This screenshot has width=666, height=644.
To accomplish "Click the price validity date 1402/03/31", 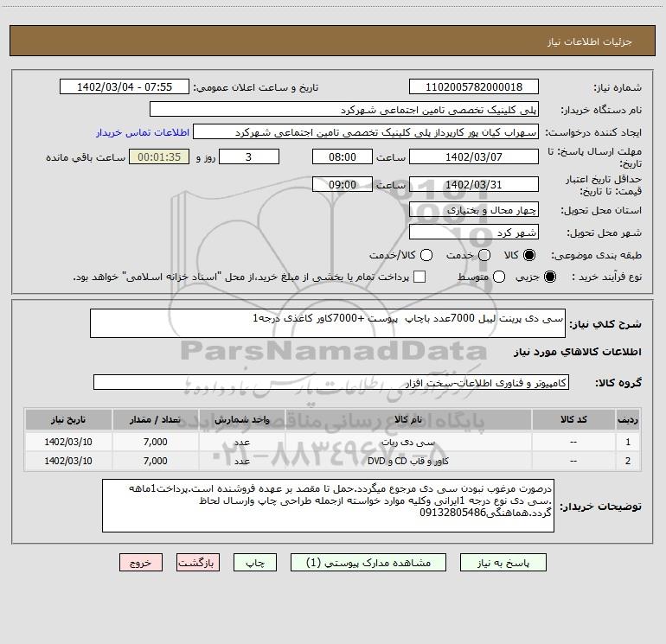I will point(474,184).
